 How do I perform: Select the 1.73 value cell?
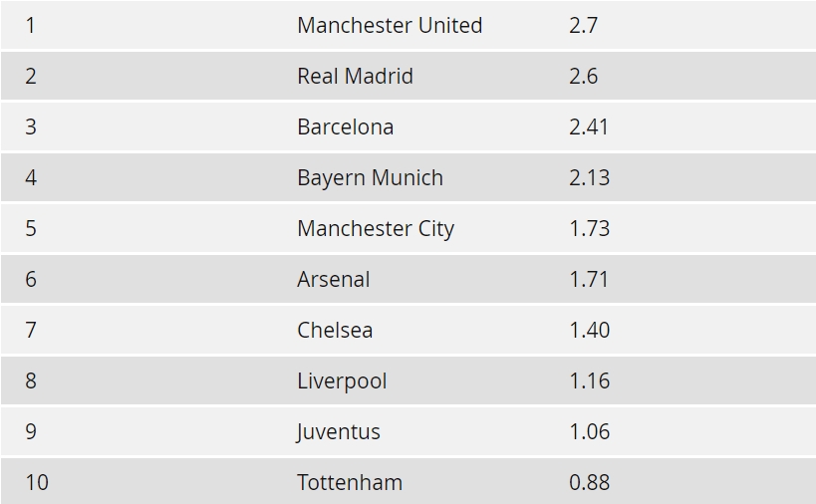tap(589, 229)
